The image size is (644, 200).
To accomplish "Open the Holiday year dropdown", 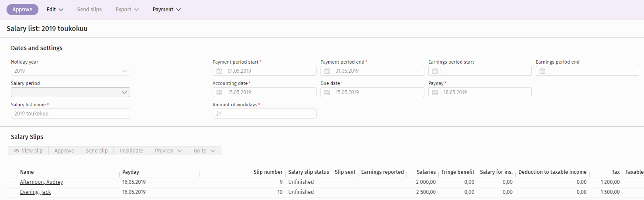I will (70, 71).
